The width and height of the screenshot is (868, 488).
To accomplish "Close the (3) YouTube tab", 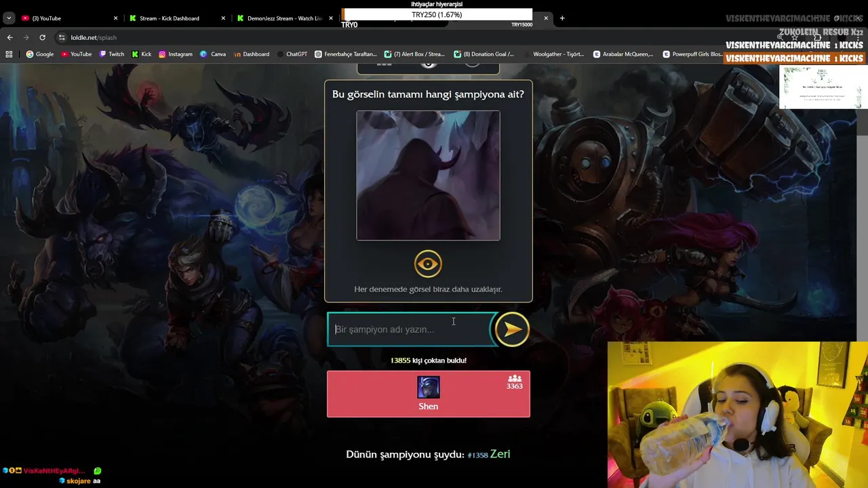I will coord(115,18).
